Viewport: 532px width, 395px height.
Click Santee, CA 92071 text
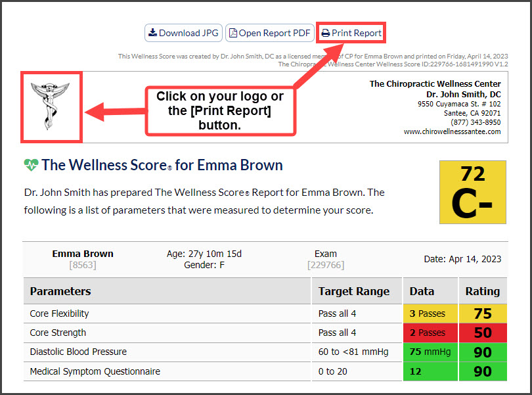pyautogui.click(x=472, y=113)
